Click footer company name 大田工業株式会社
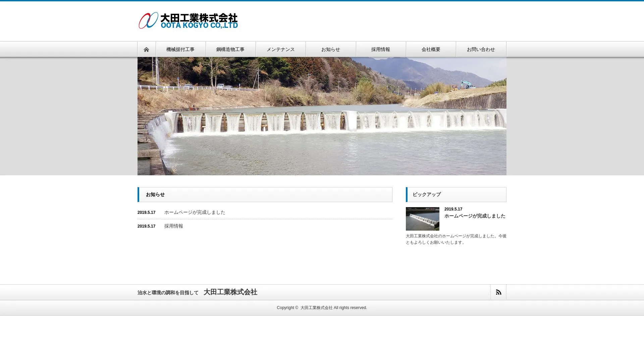644x362 pixels. point(230,292)
